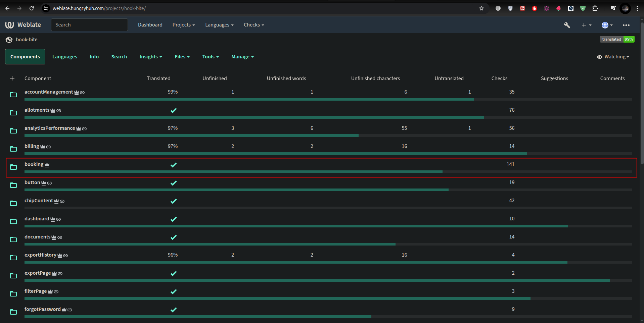The image size is (644, 323).
Task: Click the link icon next to allotments
Action: point(59,111)
